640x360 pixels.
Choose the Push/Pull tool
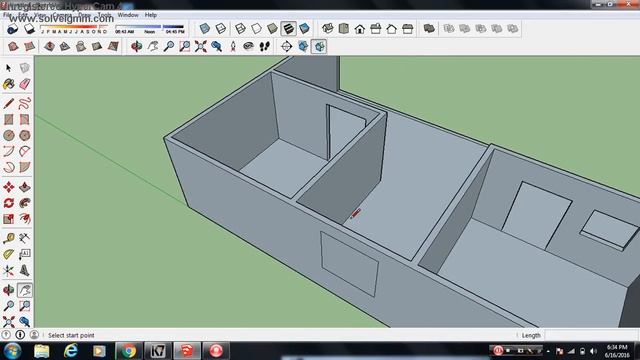pyautogui.click(x=24, y=187)
